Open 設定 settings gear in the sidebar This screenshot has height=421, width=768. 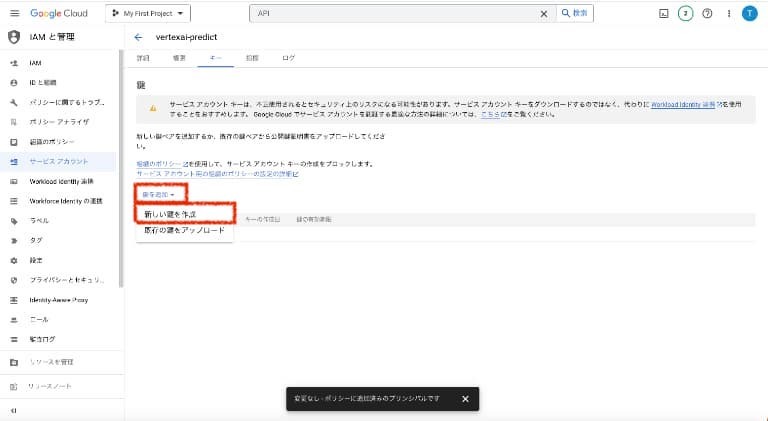click(x=59, y=260)
